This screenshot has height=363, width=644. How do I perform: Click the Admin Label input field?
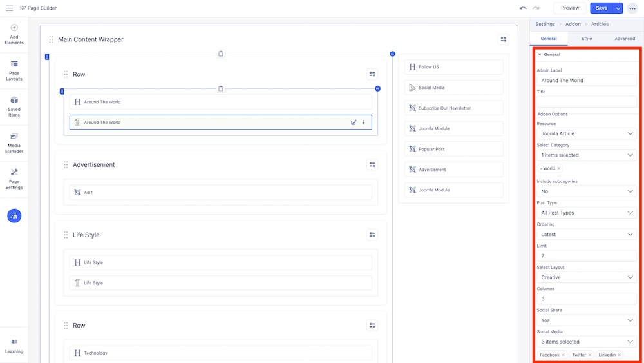tap(586, 81)
